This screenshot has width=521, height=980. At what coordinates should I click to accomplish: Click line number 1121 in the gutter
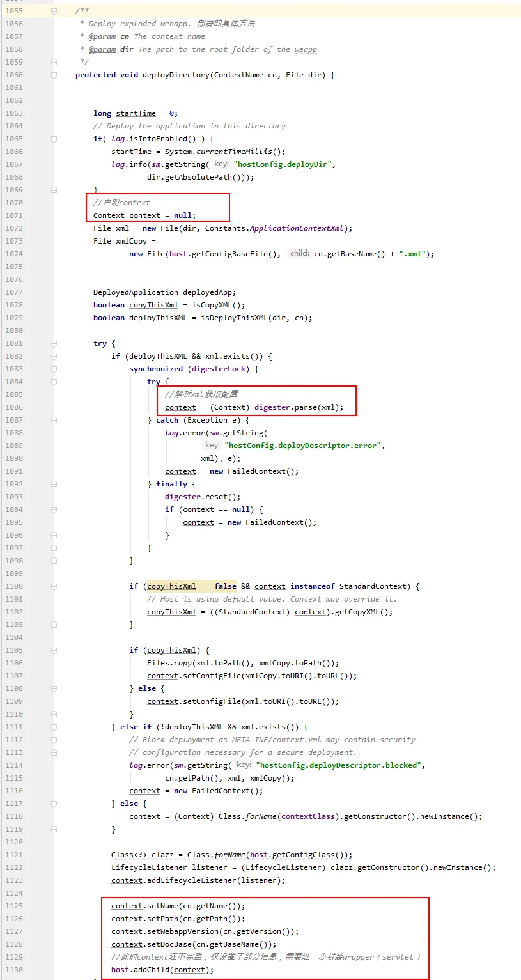coord(13,855)
